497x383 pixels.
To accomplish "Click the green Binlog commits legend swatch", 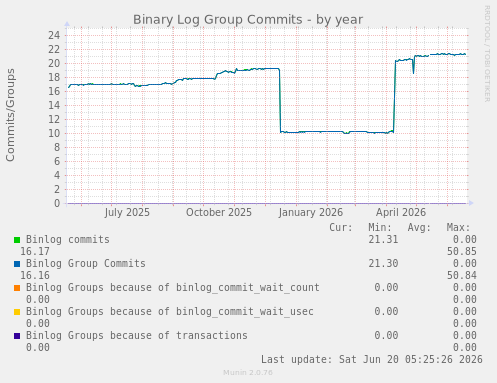I will (17, 240).
